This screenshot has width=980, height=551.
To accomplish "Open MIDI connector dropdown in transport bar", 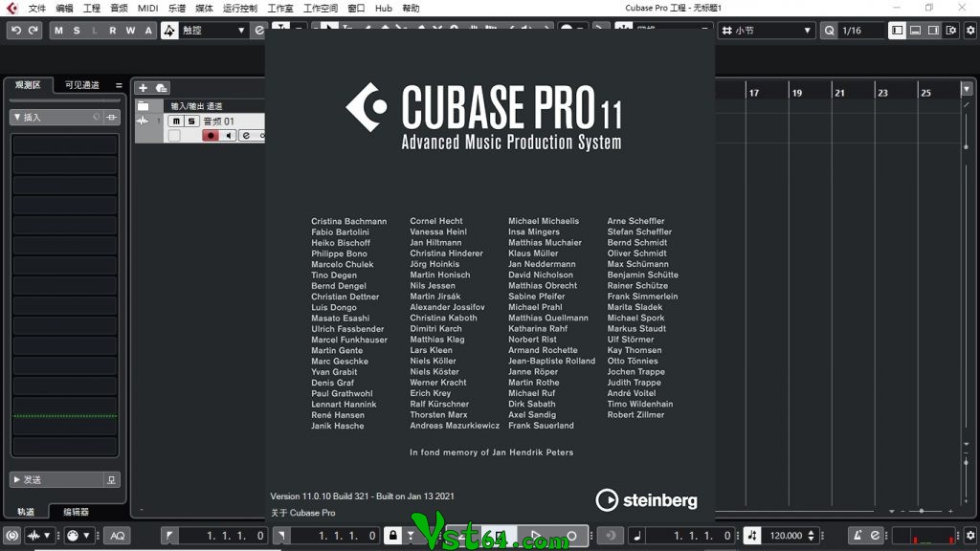I will pyautogui.click(x=78, y=536).
